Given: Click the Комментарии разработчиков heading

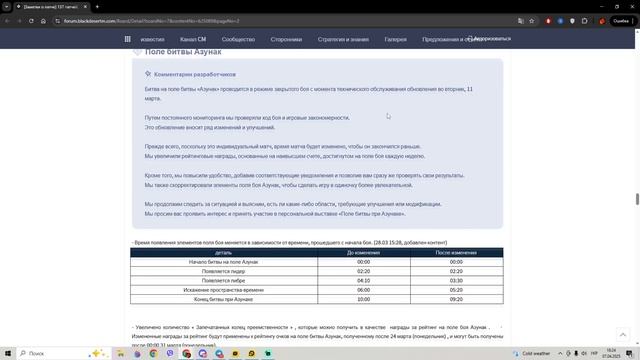Looking at the screenshot, I should coord(195,74).
